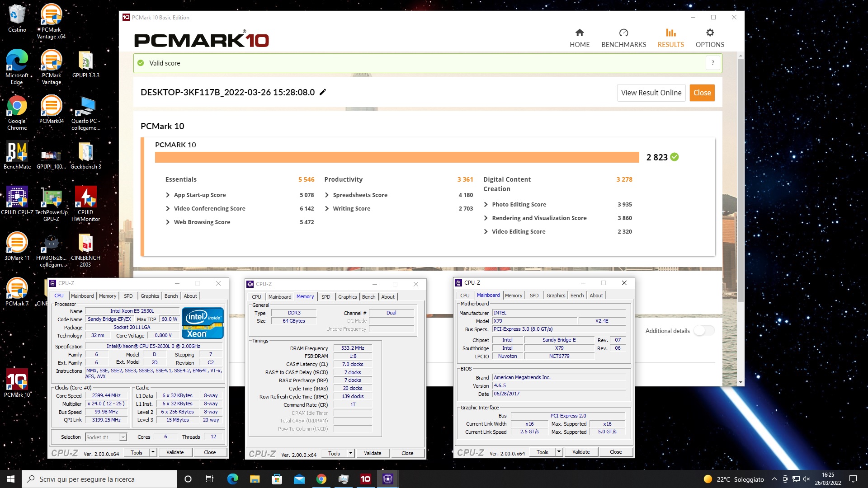The height and width of the screenshot is (488, 868).
Task: Open Task View from the taskbar
Action: (x=209, y=479)
